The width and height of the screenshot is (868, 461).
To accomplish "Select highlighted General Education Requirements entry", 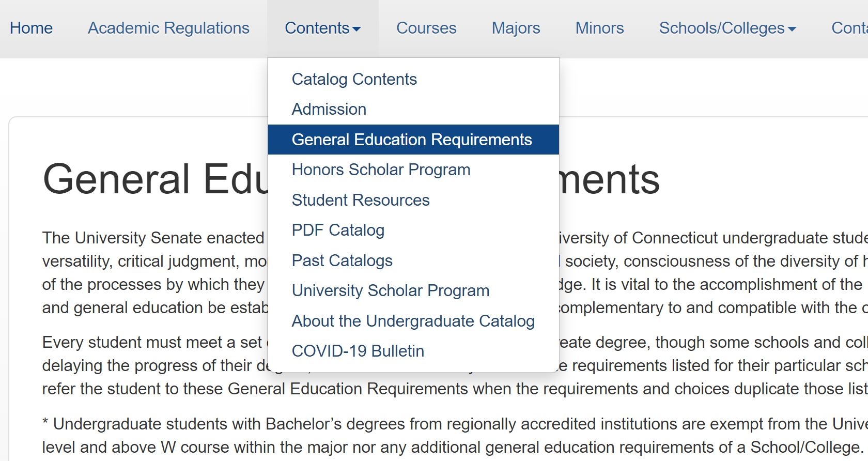I will (x=411, y=140).
